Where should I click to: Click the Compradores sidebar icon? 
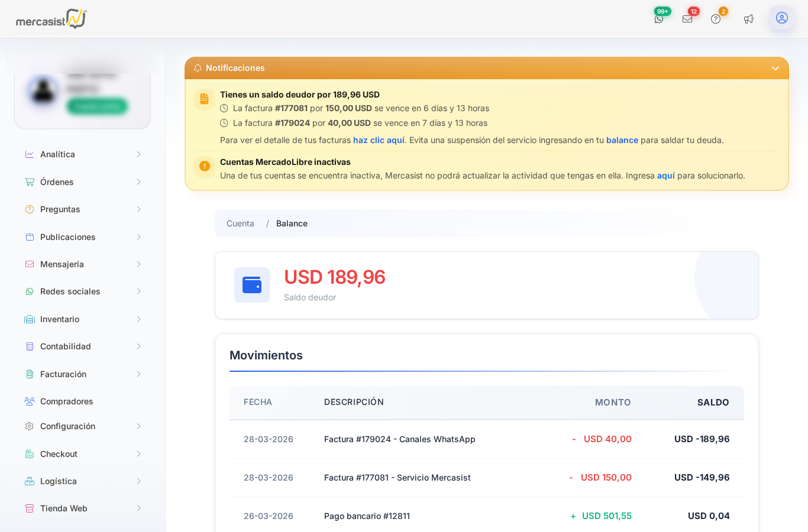[30, 401]
